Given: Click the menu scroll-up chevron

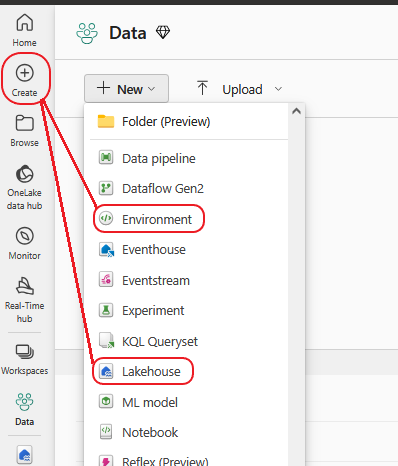Looking at the screenshot, I should click(296, 111).
